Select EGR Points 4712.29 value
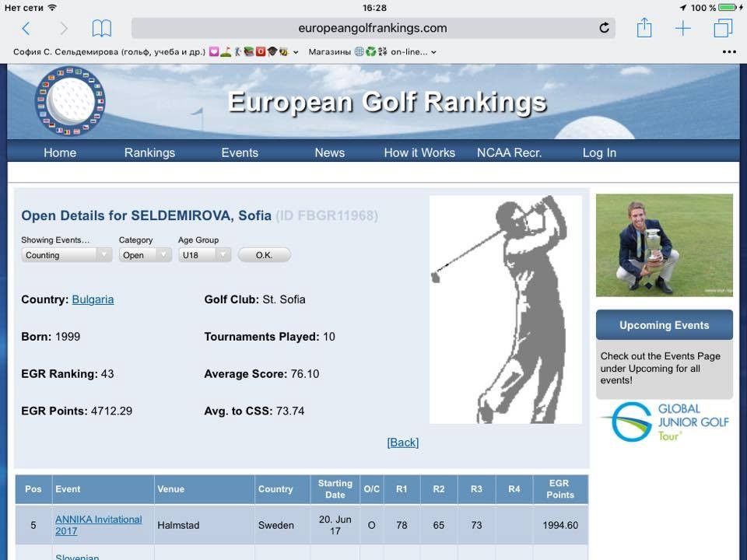 point(111,411)
